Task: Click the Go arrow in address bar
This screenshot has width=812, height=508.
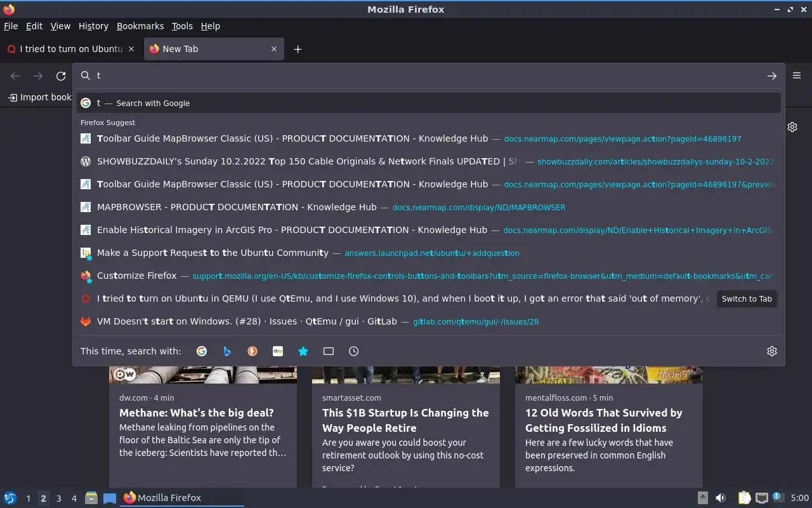Action: (772, 76)
